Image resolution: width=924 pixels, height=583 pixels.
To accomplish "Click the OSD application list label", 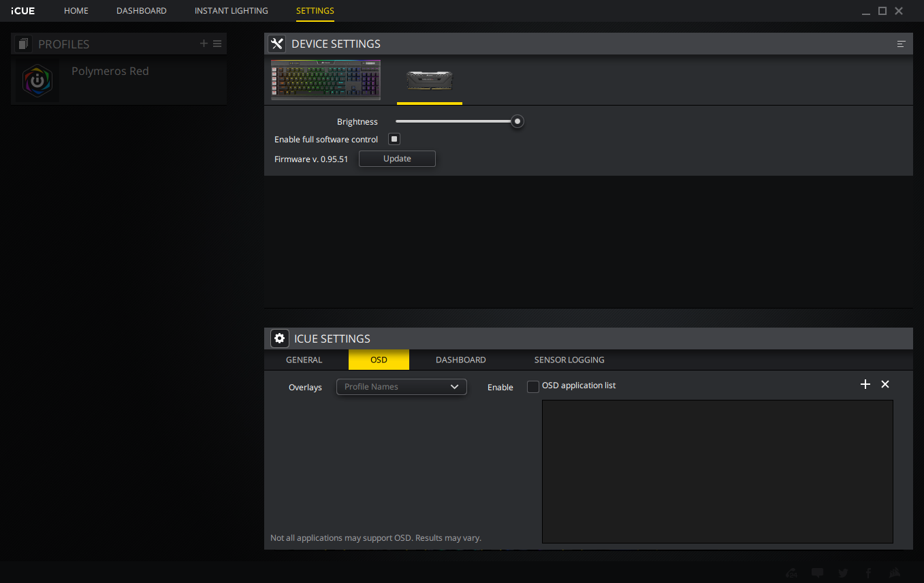I will point(579,385).
